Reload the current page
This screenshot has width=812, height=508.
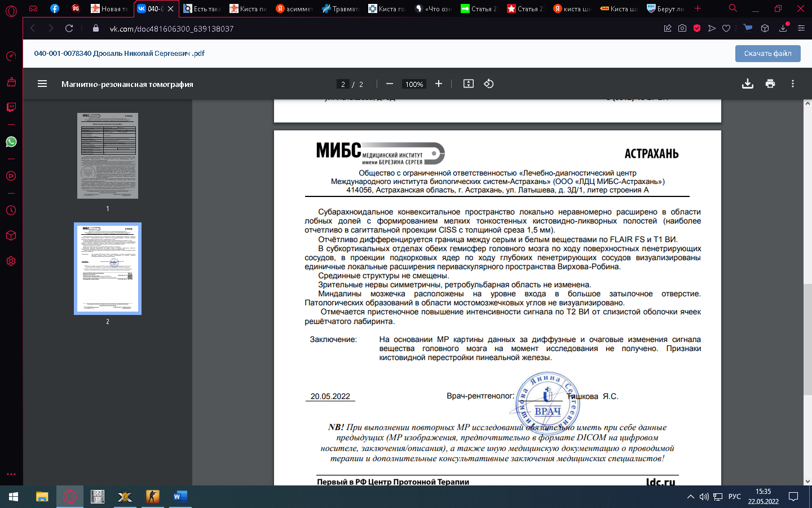coord(69,28)
